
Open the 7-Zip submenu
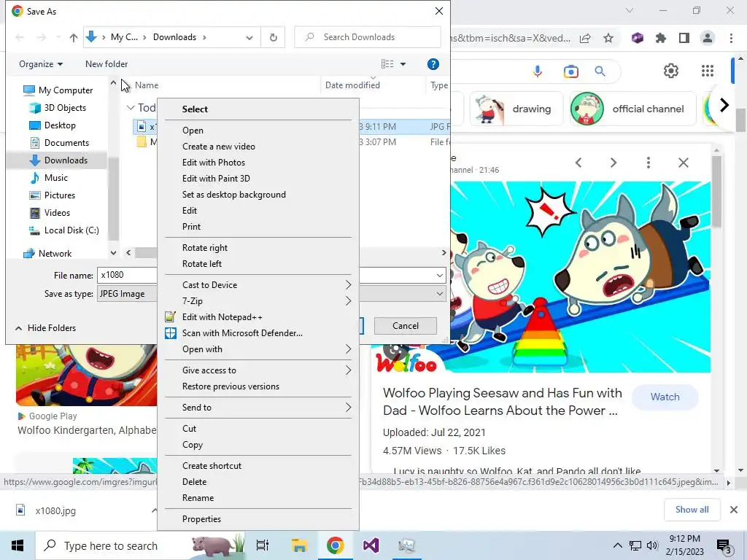[x=258, y=301]
